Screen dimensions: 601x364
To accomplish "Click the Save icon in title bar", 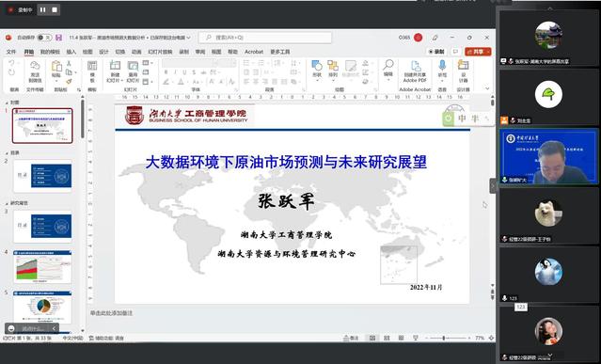I will 58,38.
